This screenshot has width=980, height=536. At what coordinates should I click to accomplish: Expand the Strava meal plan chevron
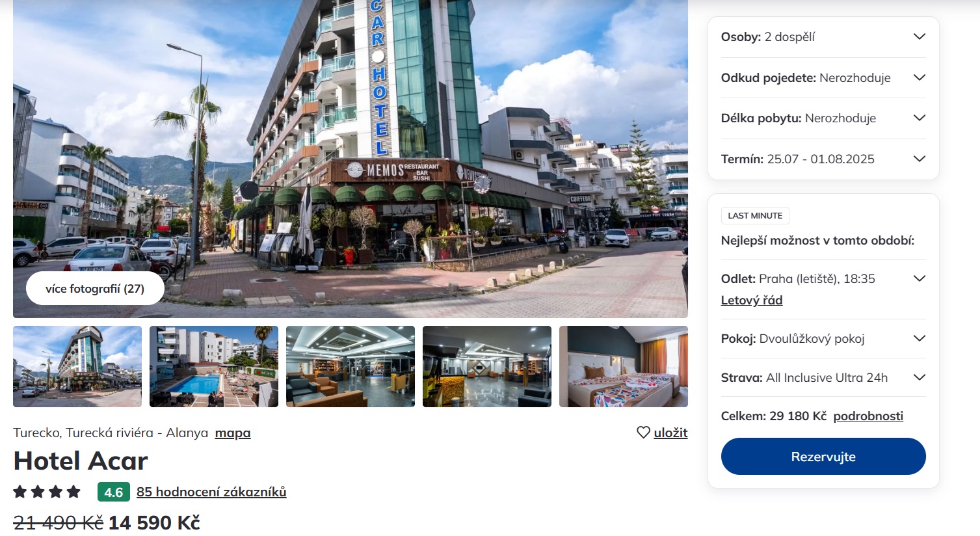tap(919, 377)
